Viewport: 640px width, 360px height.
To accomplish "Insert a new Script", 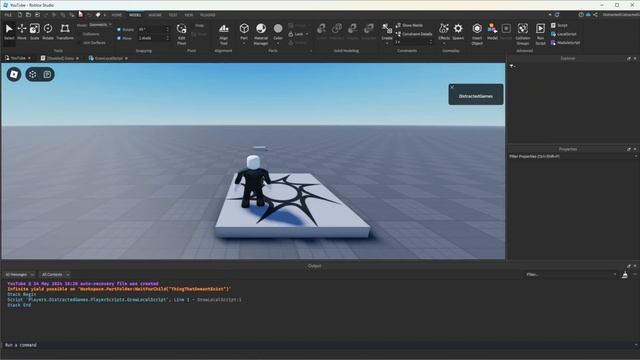I will (559, 25).
